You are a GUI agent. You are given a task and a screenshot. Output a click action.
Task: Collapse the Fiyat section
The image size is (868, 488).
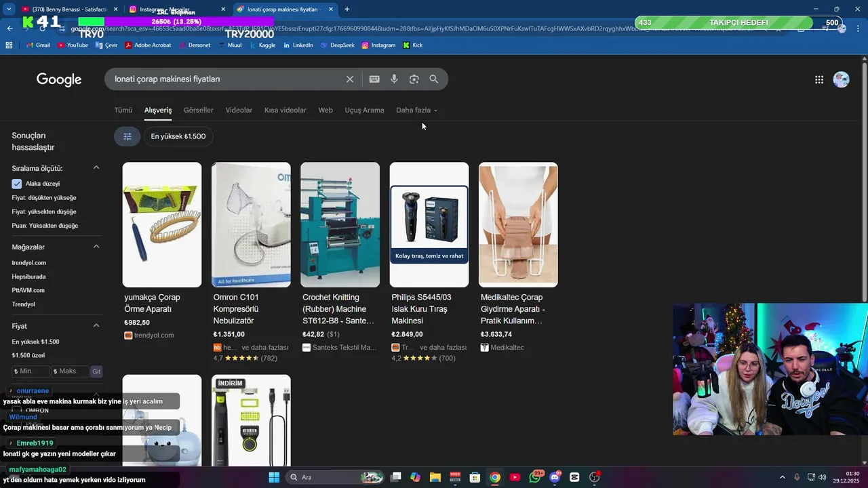tap(96, 326)
